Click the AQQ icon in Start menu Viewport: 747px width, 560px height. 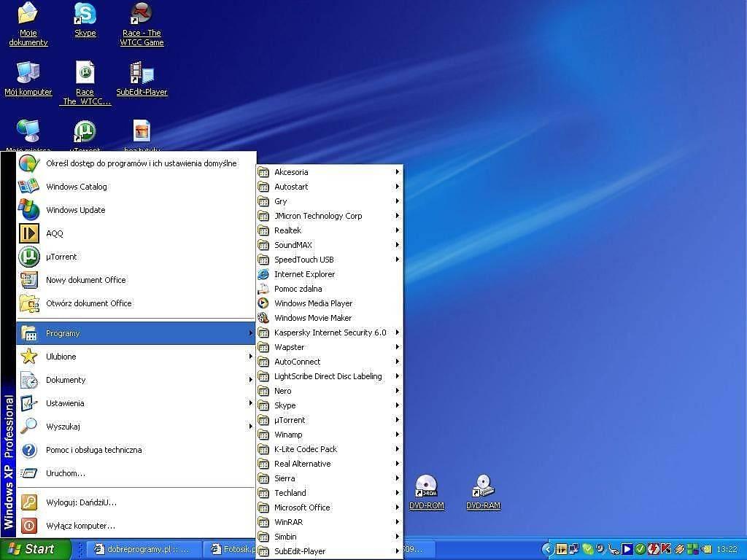[x=29, y=233]
